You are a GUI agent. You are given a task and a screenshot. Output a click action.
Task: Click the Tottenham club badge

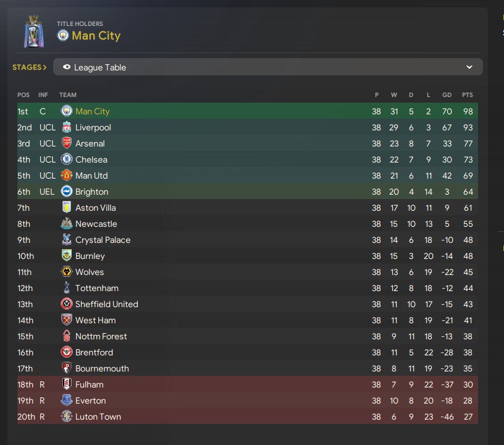pos(66,288)
